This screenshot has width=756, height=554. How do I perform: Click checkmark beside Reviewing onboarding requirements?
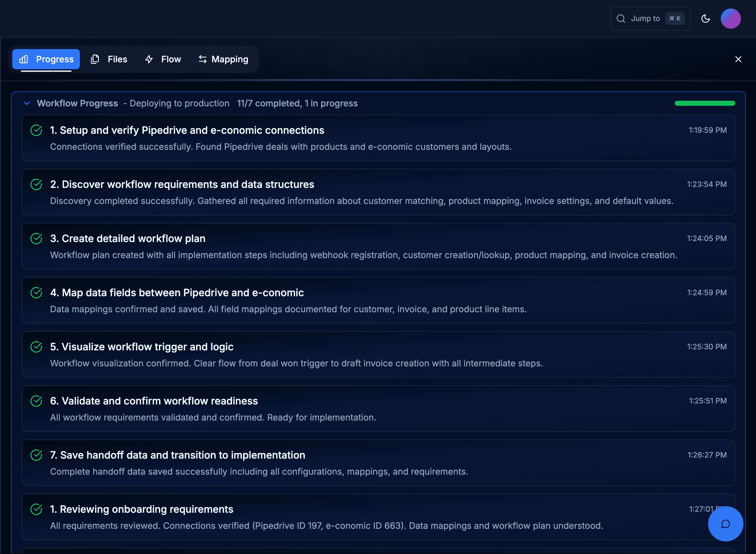36,509
